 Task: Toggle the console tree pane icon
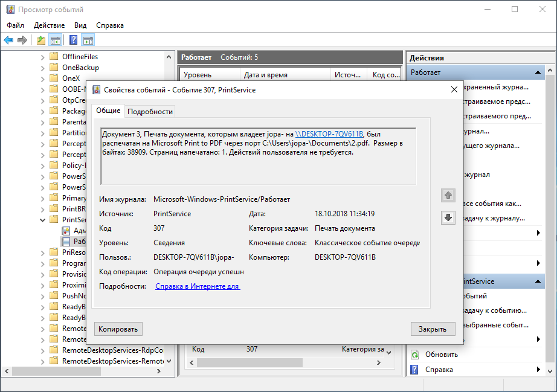tap(56, 40)
